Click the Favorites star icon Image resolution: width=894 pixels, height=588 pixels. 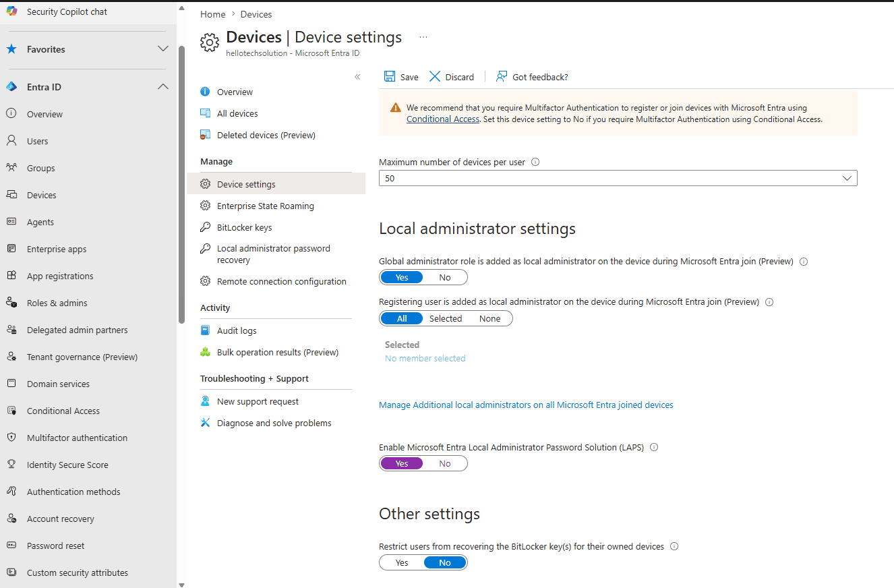tap(11, 49)
